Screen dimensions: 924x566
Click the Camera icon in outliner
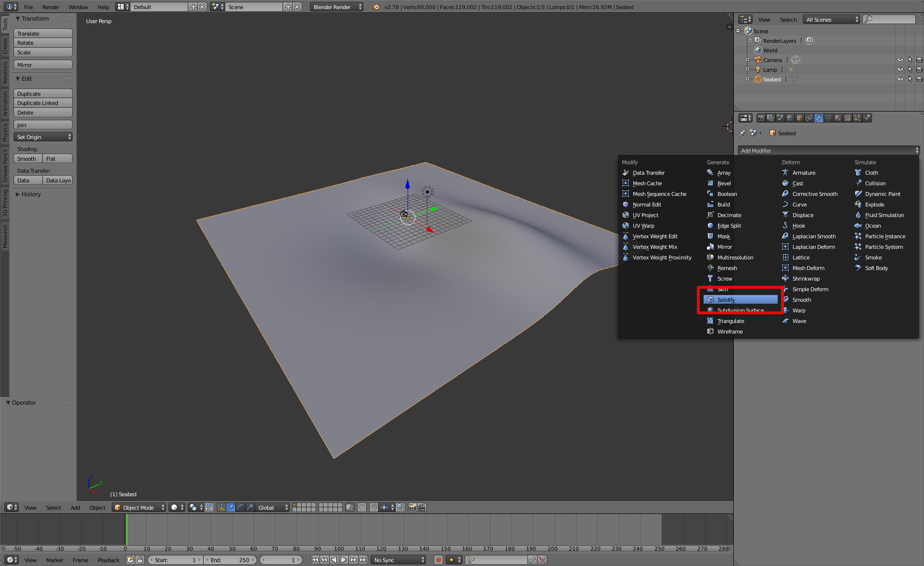point(758,60)
